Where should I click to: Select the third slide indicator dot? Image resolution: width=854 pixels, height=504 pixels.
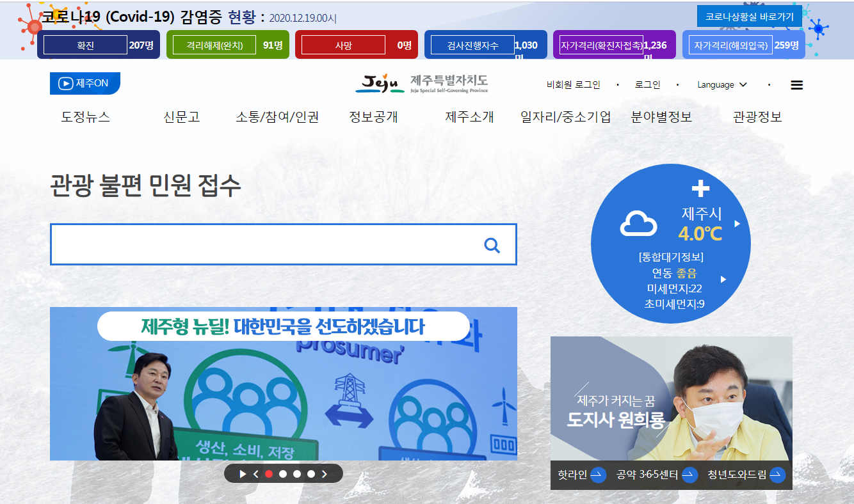tap(297, 474)
